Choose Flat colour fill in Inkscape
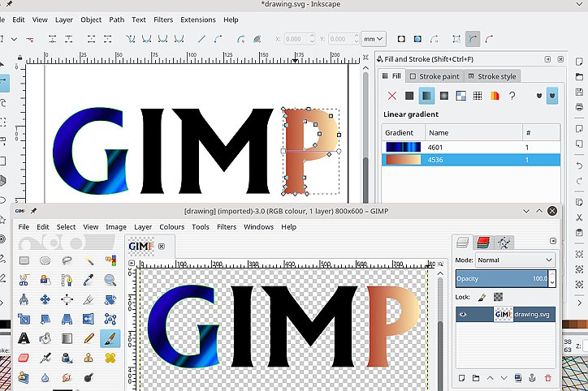 click(x=409, y=96)
